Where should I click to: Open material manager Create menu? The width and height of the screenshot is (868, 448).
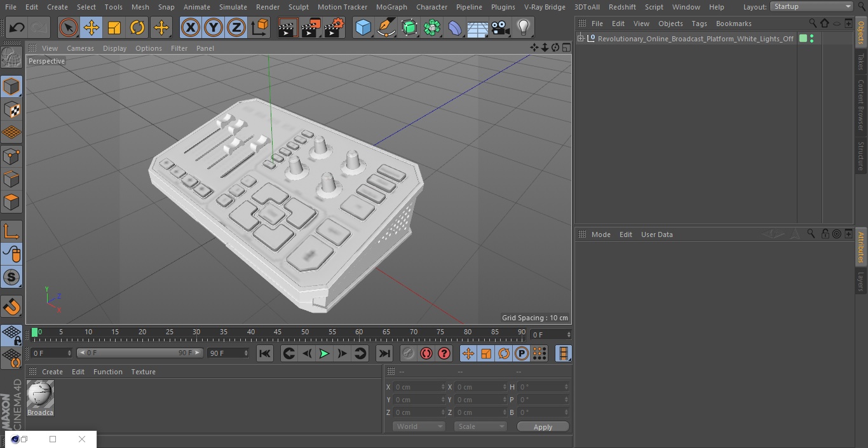tap(52, 372)
